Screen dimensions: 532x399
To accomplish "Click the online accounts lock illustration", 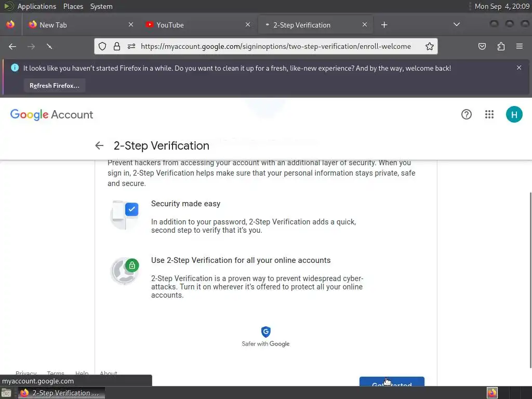I will tap(125, 271).
